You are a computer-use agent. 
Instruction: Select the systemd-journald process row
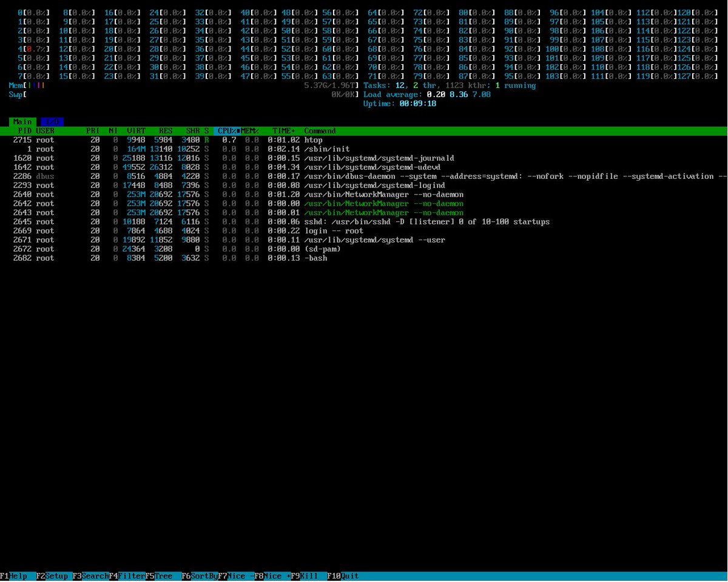(x=364, y=158)
